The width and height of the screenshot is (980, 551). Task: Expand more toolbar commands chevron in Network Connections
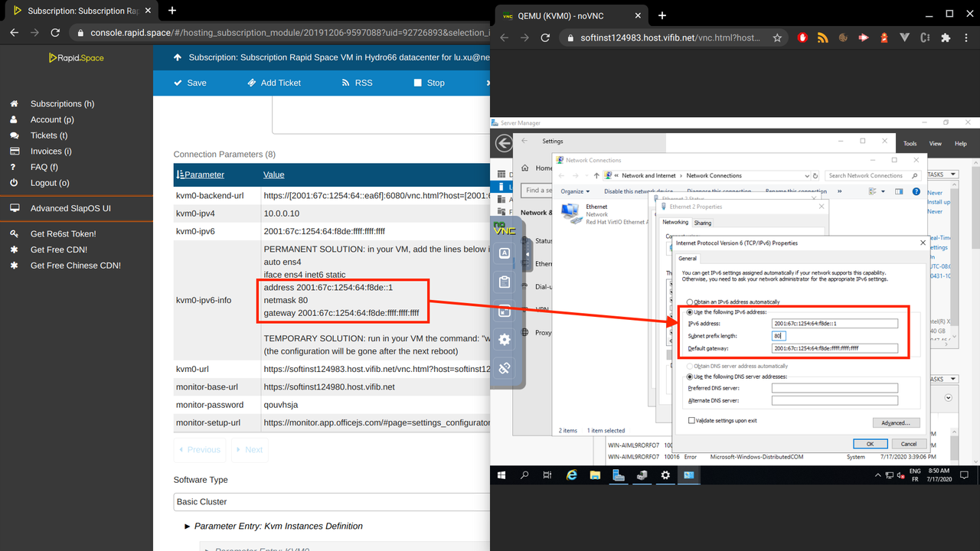pos(840,191)
